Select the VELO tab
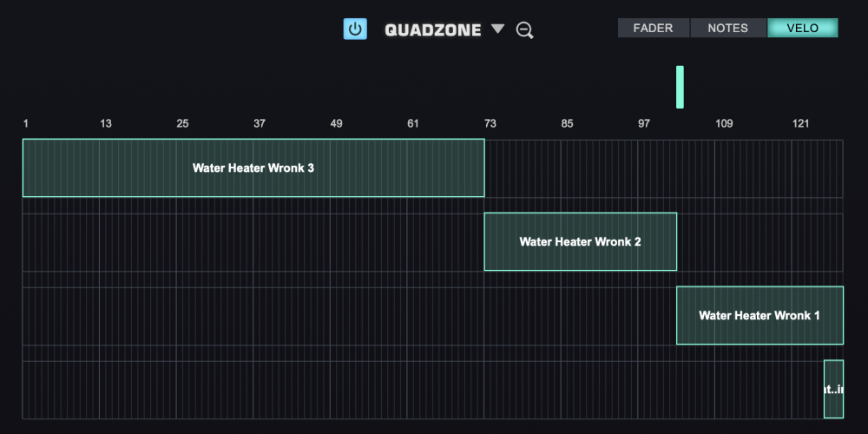The height and width of the screenshot is (434, 868). click(803, 28)
